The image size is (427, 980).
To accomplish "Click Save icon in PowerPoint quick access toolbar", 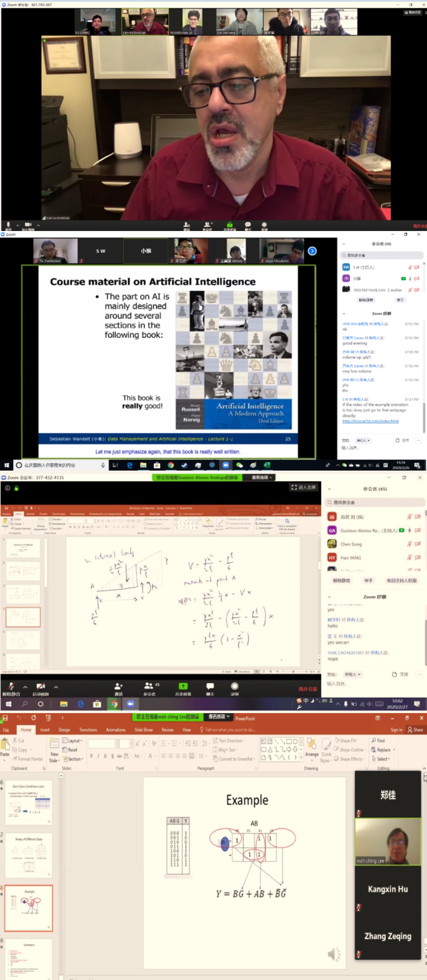I will click(5, 718).
